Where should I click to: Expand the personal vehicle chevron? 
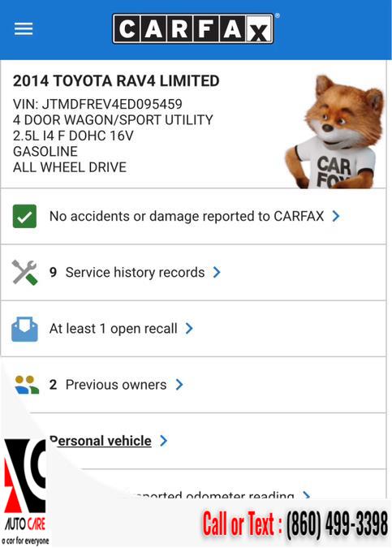[x=163, y=441]
